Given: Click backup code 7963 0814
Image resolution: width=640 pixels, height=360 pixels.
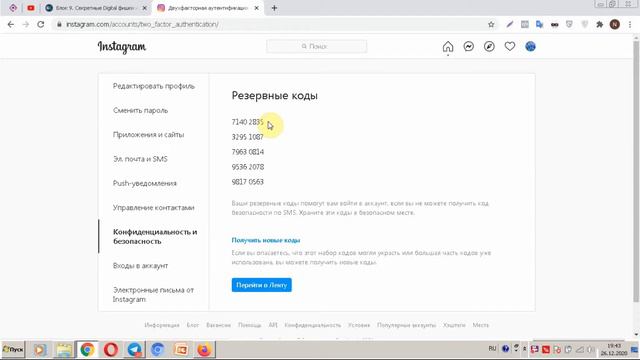Looking at the screenshot, I should point(248,152).
